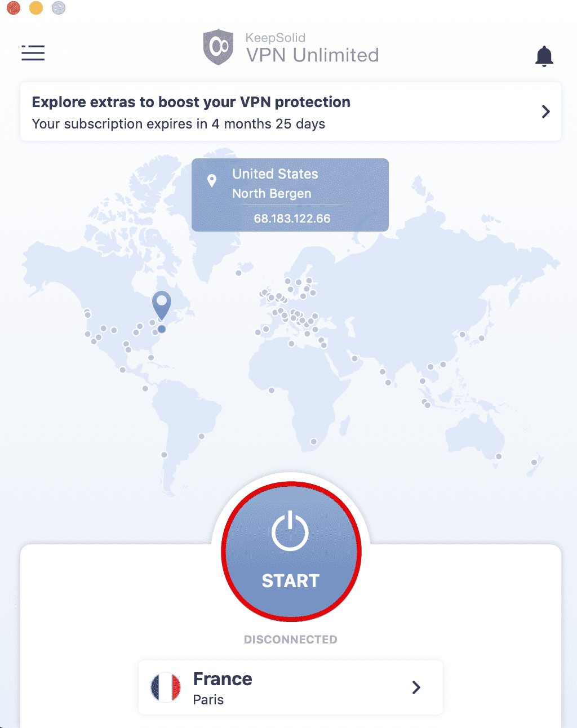Viewport: 577px width, 728px height.
Task: Expand the extras banner chevron
Action: tap(545, 112)
